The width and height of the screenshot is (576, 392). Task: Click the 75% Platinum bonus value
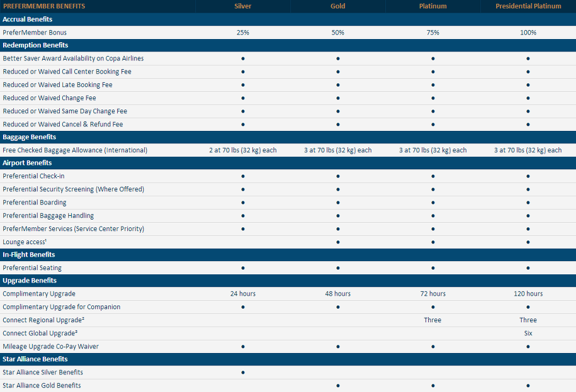(432, 33)
